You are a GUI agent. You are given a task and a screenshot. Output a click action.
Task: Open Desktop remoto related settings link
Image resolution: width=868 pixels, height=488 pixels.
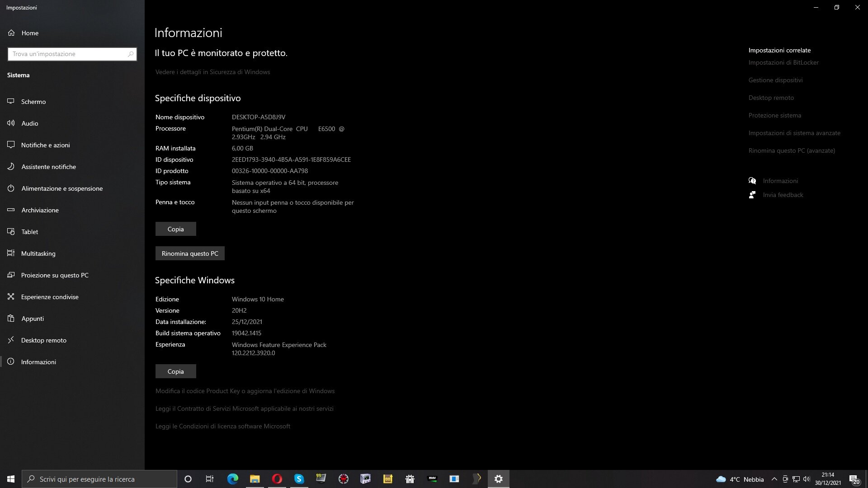pos(771,98)
